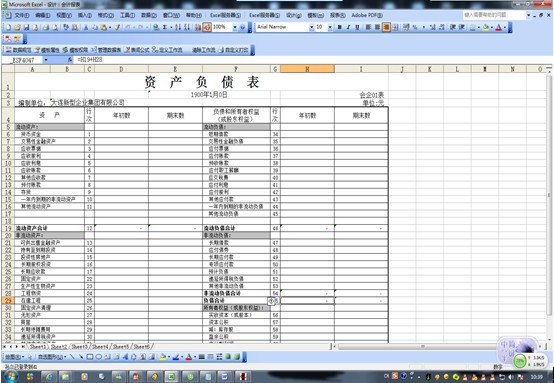Toggle Italic formatting
554x383 pixels.
[x=348, y=27]
